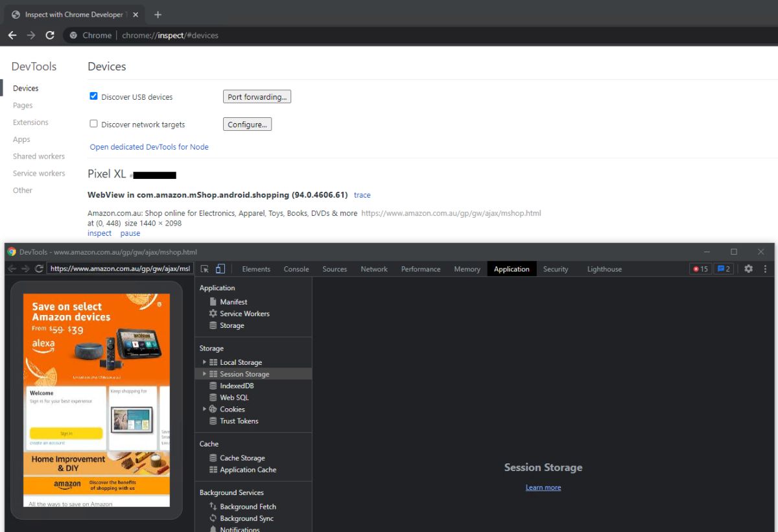Viewport: 778px width, 532px height.
Task: Switch to the Lighthouse tab
Action: pos(604,269)
